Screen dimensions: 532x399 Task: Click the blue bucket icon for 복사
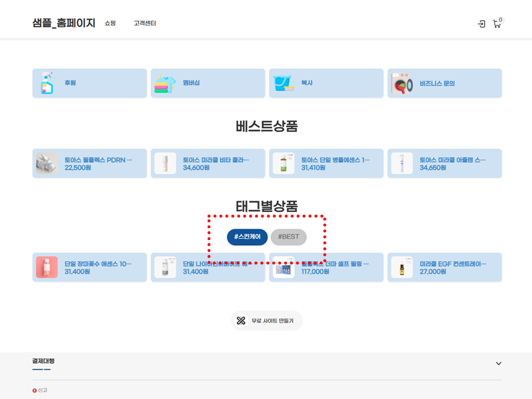pos(283,83)
